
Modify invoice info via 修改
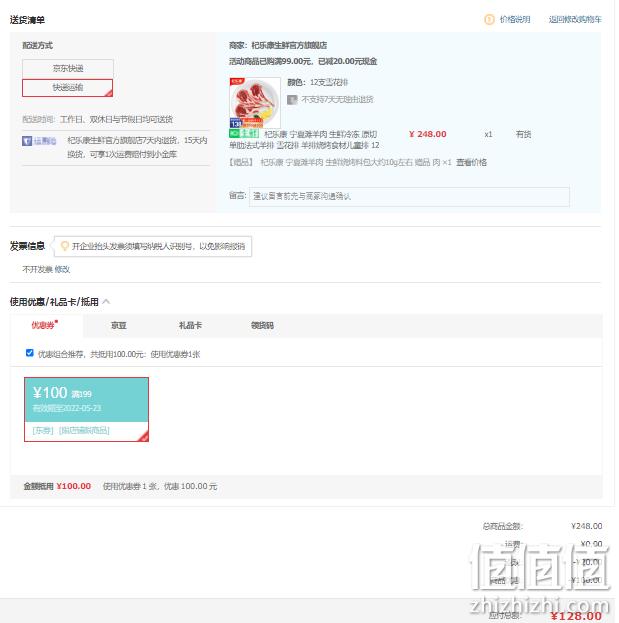[x=62, y=269]
